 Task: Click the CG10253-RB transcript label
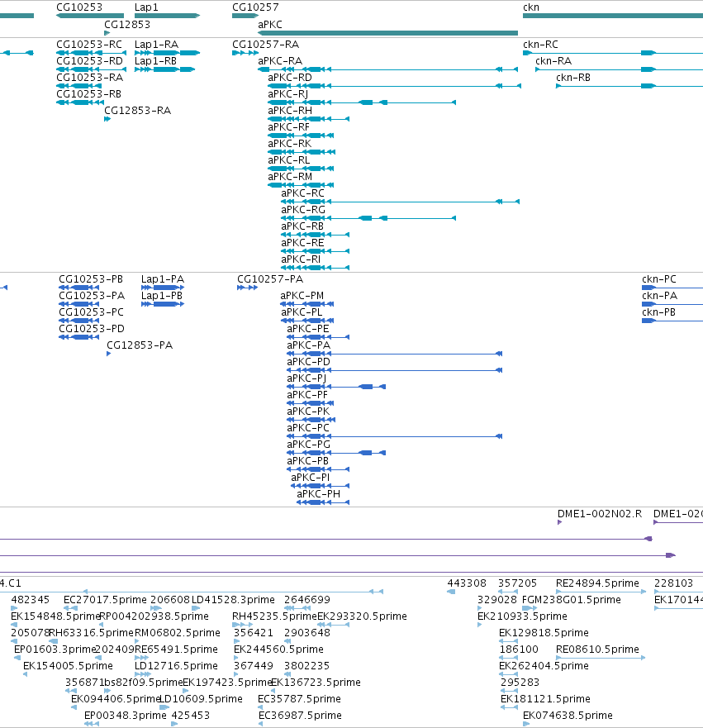click(x=88, y=94)
